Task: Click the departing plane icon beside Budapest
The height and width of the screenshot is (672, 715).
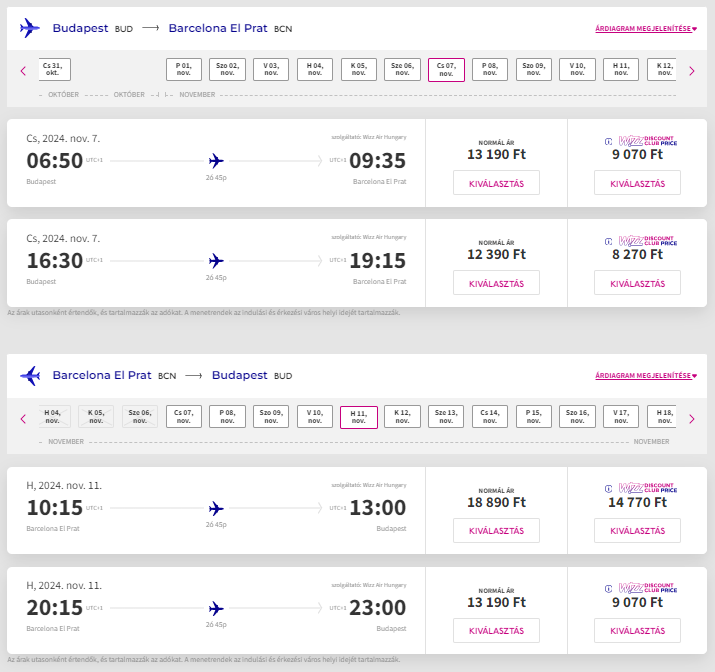Action: coord(30,28)
